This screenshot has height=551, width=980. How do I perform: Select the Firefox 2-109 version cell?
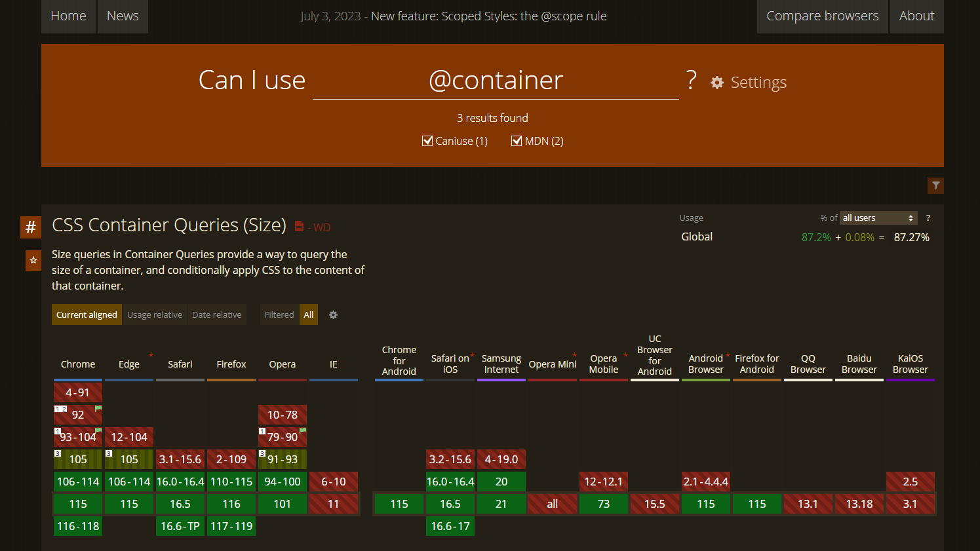(231, 459)
